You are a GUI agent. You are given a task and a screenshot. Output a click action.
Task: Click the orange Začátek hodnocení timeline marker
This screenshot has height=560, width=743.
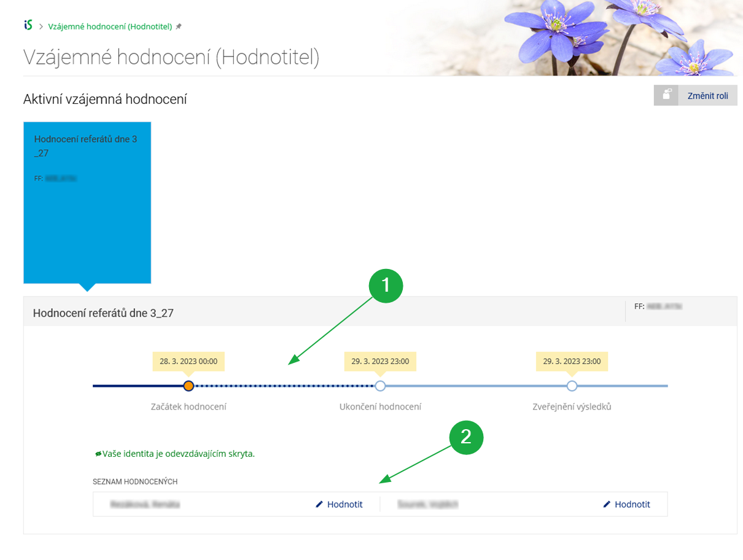[189, 386]
